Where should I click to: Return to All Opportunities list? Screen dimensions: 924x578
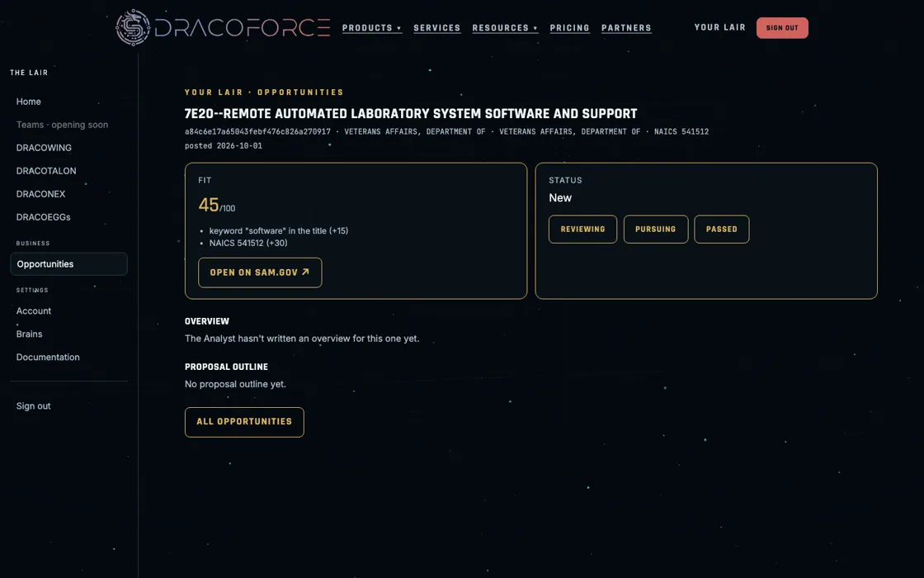click(x=244, y=422)
